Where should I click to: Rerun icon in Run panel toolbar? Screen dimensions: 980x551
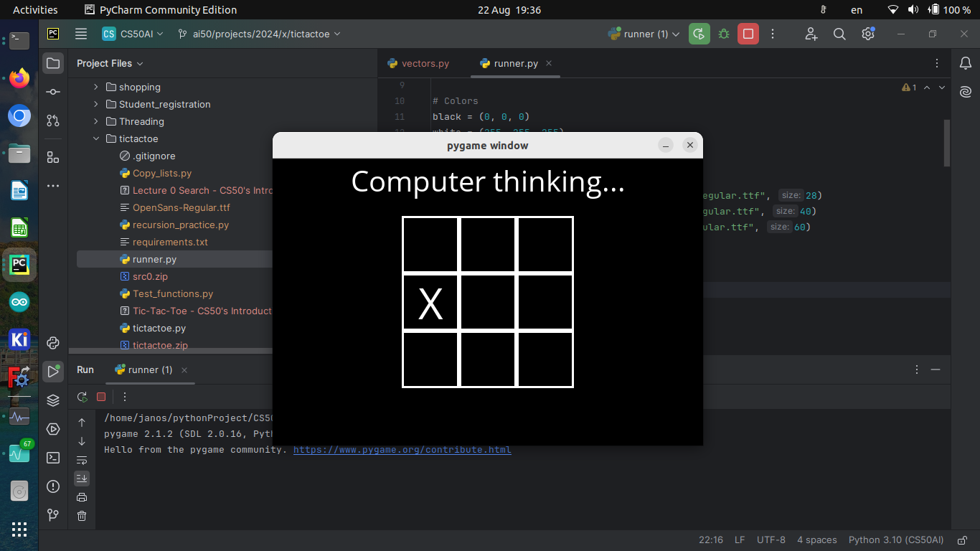(x=83, y=397)
